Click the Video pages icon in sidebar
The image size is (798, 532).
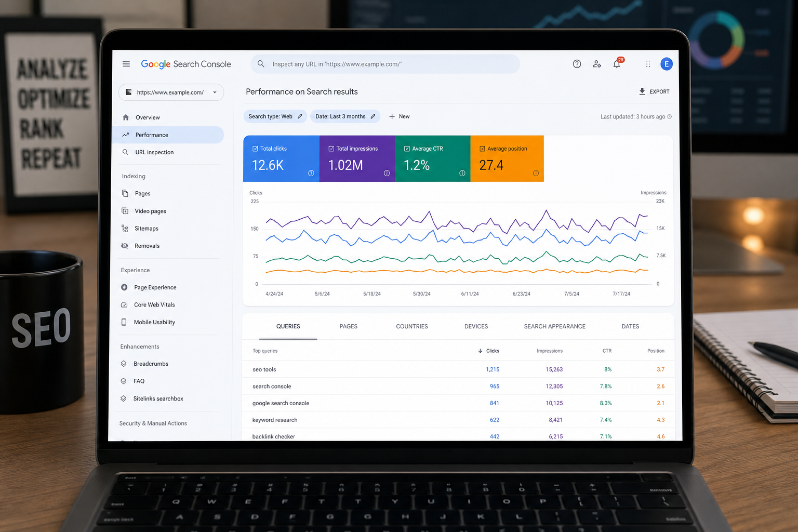coord(125,211)
